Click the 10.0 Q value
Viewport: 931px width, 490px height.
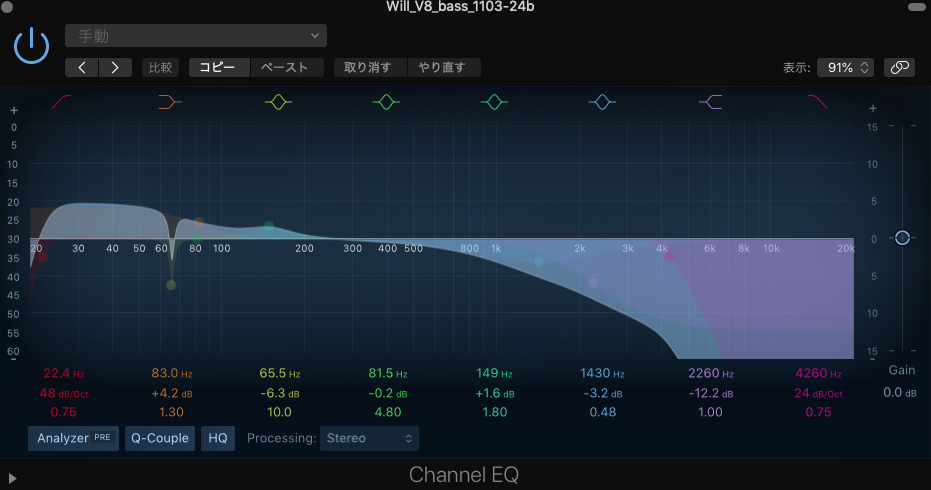point(280,412)
